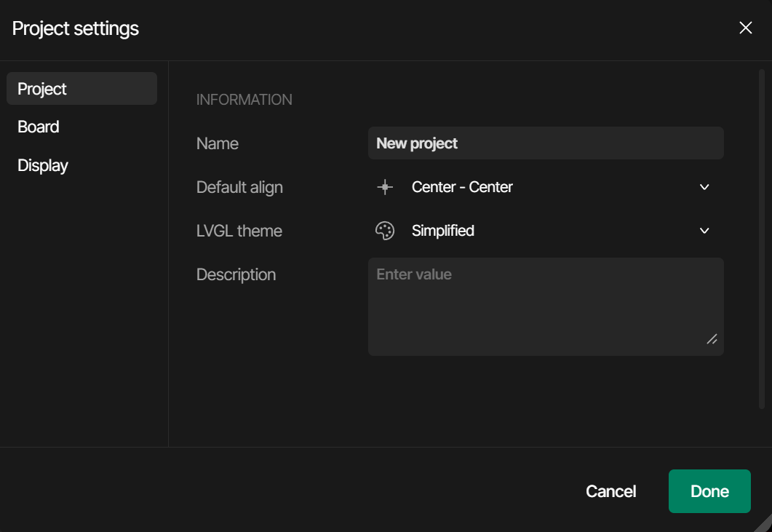Click the palette icon beside Simplified
The image size is (772, 532).
(x=385, y=231)
